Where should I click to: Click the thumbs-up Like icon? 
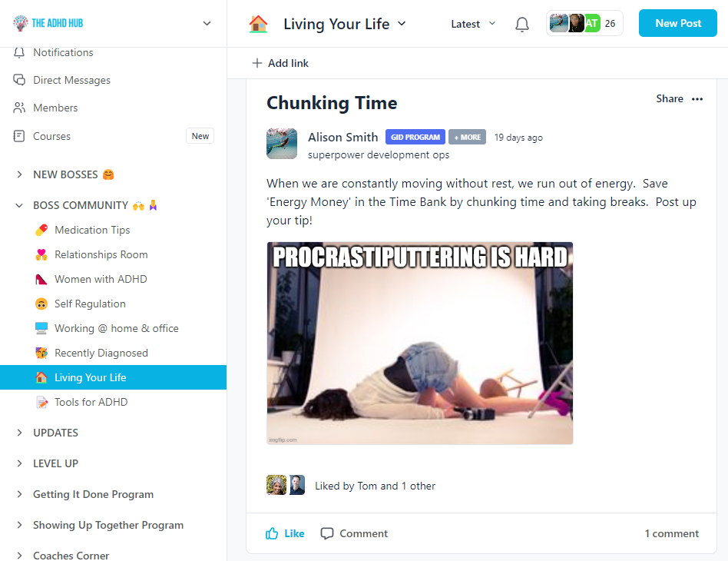pos(272,533)
